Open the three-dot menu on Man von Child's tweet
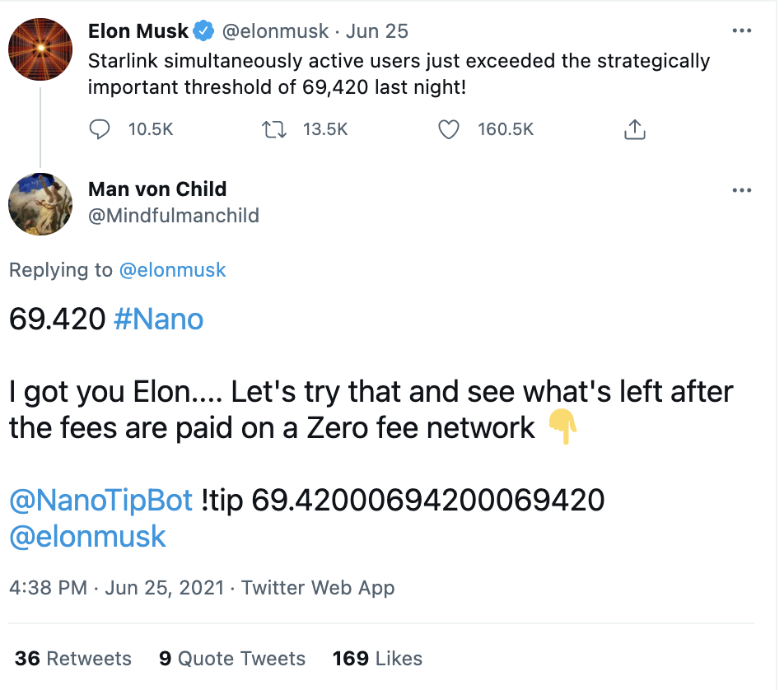The width and height of the screenshot is (784, 690). 742,190
